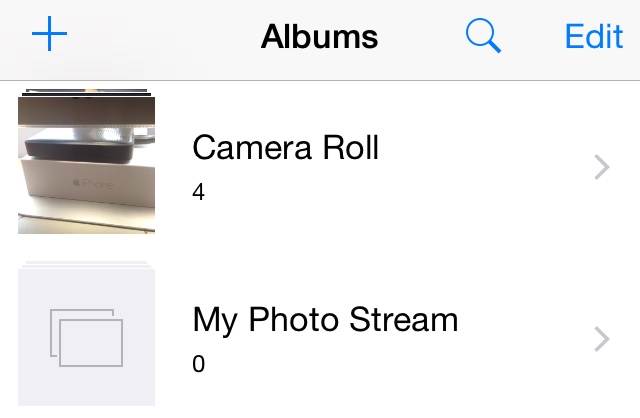The image size is (640, 418).
Task: Expand My Photo Stream using its chevron
Action: coord(601,339)
